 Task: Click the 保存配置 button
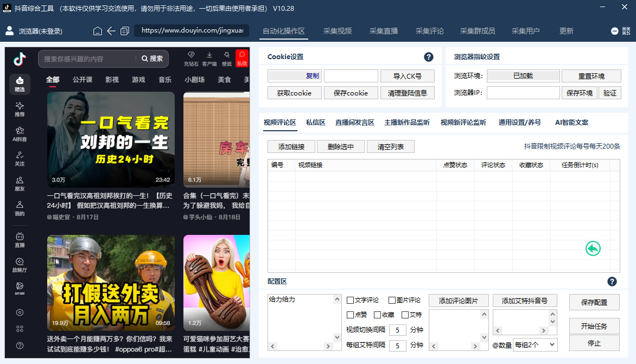[594, 303]
